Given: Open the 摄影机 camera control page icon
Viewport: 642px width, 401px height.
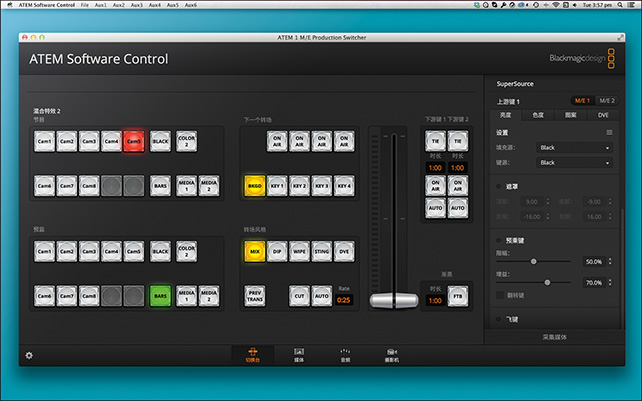Looking at the screenshot, I should 392,355.
